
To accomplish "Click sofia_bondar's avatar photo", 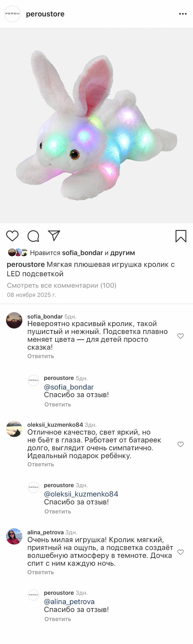I will click(14, 320).
